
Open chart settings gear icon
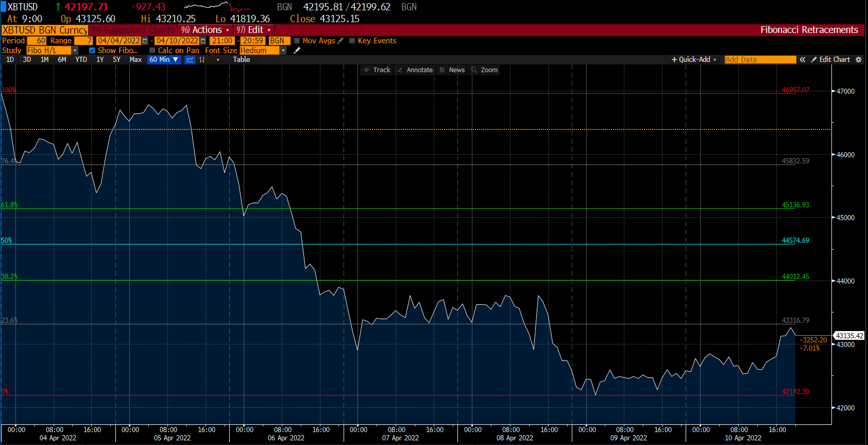[858, 60]
